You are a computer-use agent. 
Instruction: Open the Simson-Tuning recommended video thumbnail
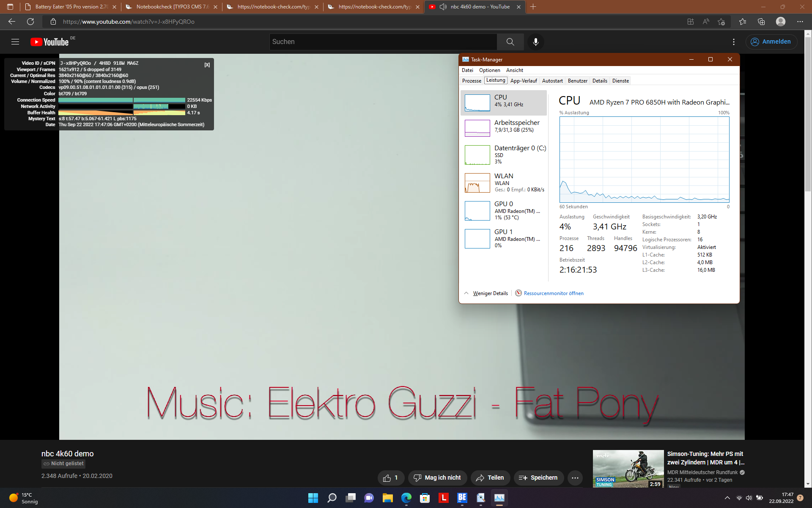click(628, 469)
